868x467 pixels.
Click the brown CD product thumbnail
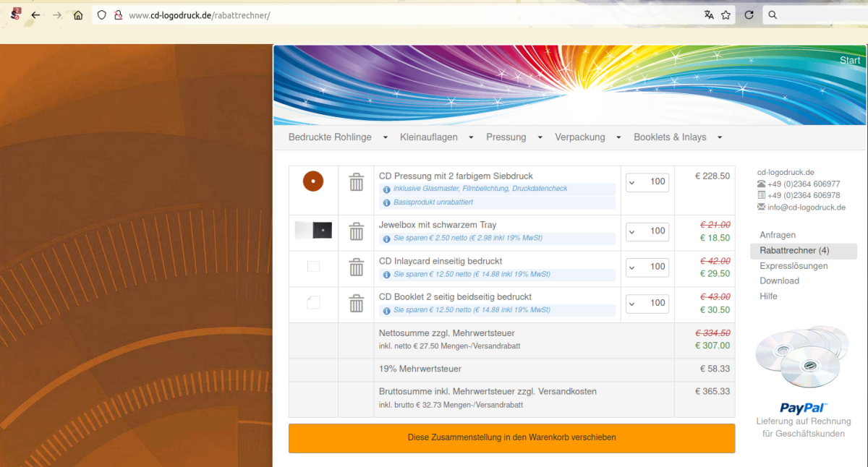[313, 181]
